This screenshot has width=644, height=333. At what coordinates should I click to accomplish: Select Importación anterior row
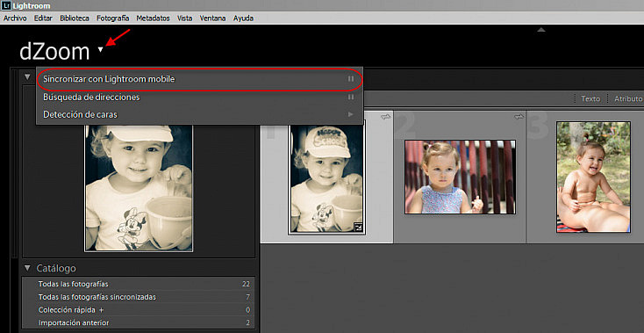click(x=139, y=322)
